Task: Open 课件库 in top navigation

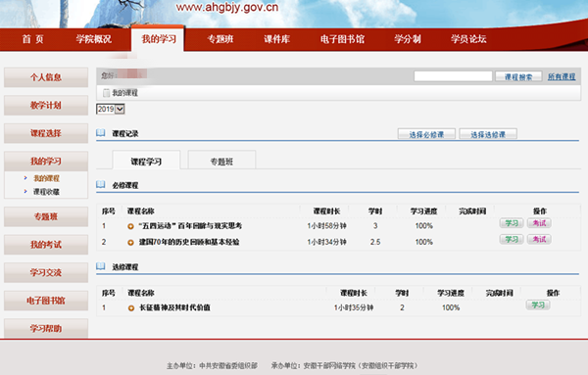Action: point(276,39)
